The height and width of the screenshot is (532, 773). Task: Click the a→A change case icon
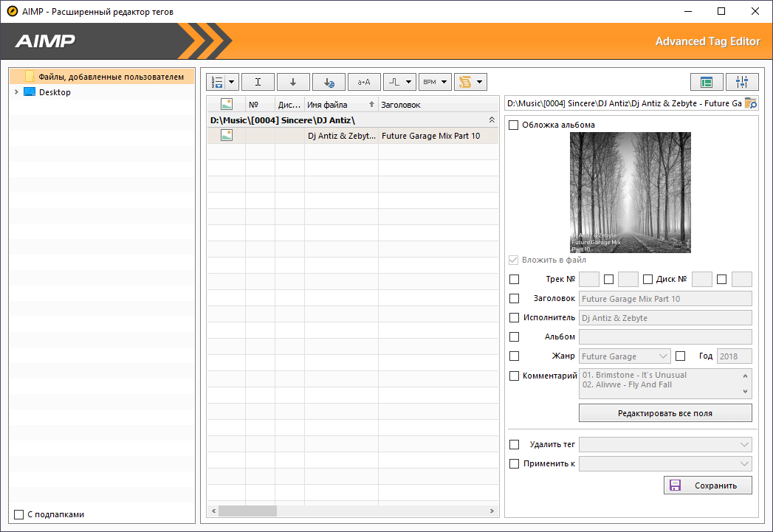click(x=364, y=82)
